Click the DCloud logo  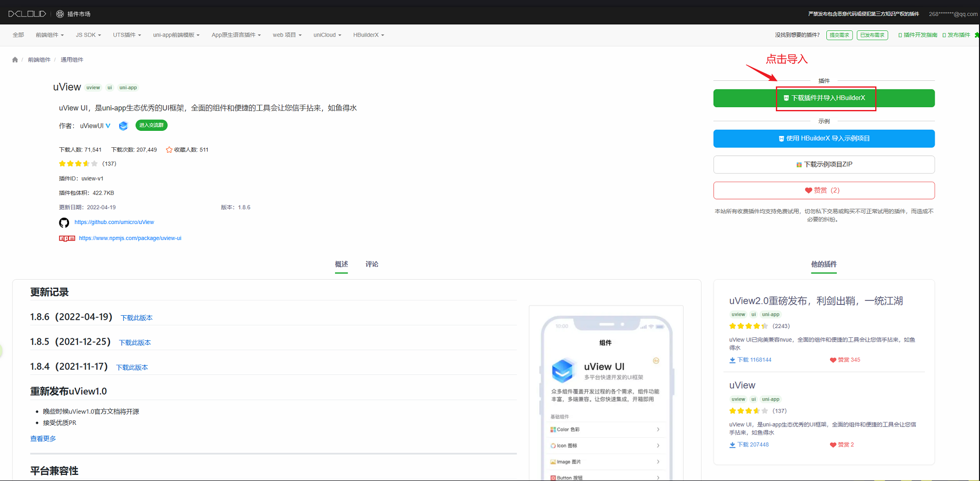[x=27, y=14]
